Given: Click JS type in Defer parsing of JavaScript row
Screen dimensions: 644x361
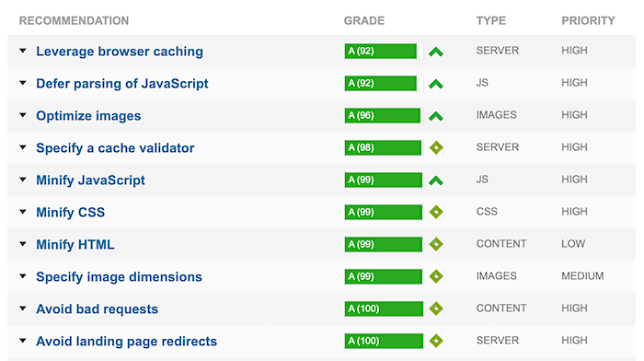Looking at the screenshot, I should click(x=482, y=83).
